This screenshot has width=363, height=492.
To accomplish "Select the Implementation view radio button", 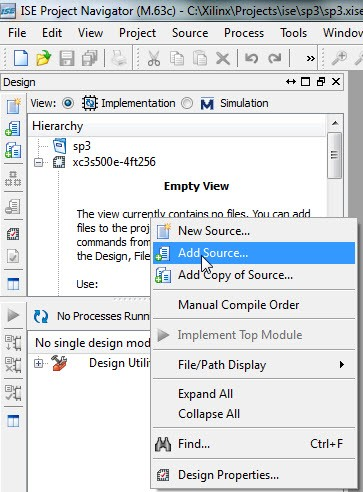I will point(68,103).
